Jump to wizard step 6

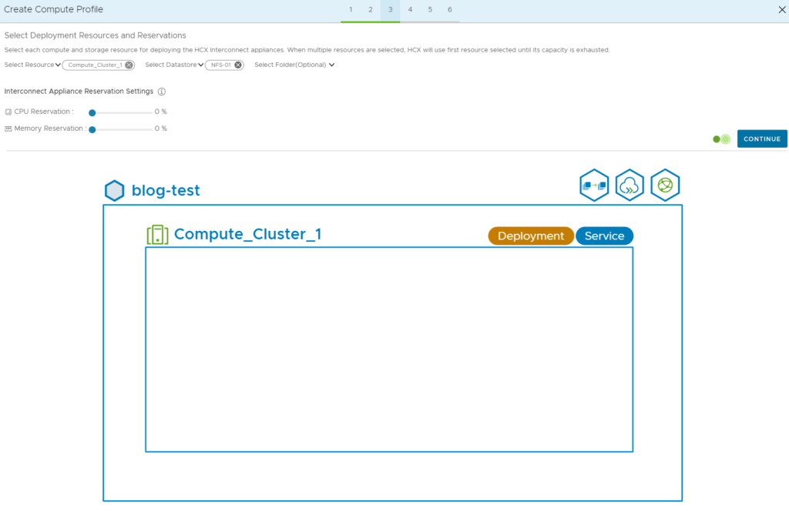(450, 9)
